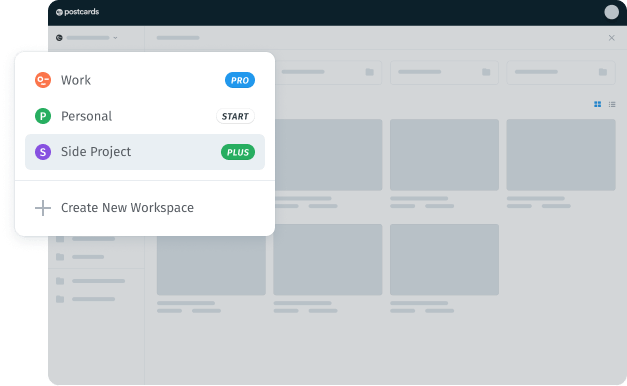
Task: Expand the workspace switcher dropdown arrow
Action: click(x=115, y=38)
